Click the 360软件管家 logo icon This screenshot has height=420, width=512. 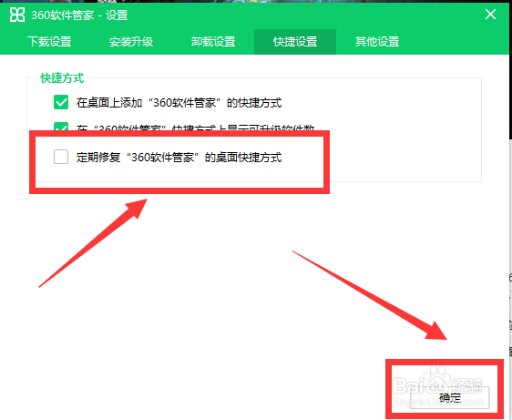[17, 15]
